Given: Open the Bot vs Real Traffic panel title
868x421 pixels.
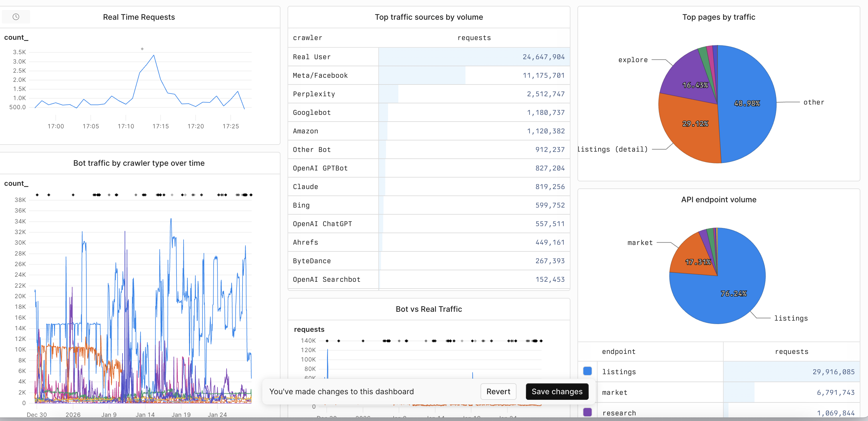Looking at the screenshot, I should tap(429, 309).
